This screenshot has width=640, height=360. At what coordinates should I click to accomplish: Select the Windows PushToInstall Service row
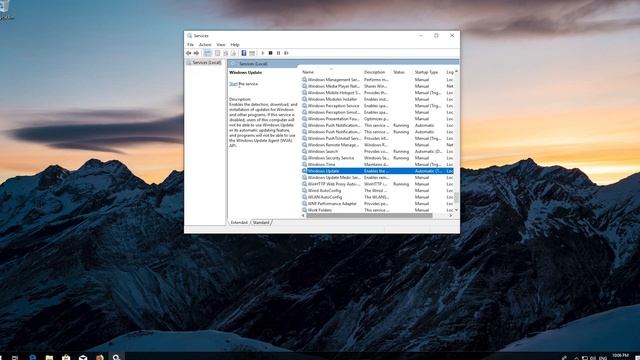(378, 138)
